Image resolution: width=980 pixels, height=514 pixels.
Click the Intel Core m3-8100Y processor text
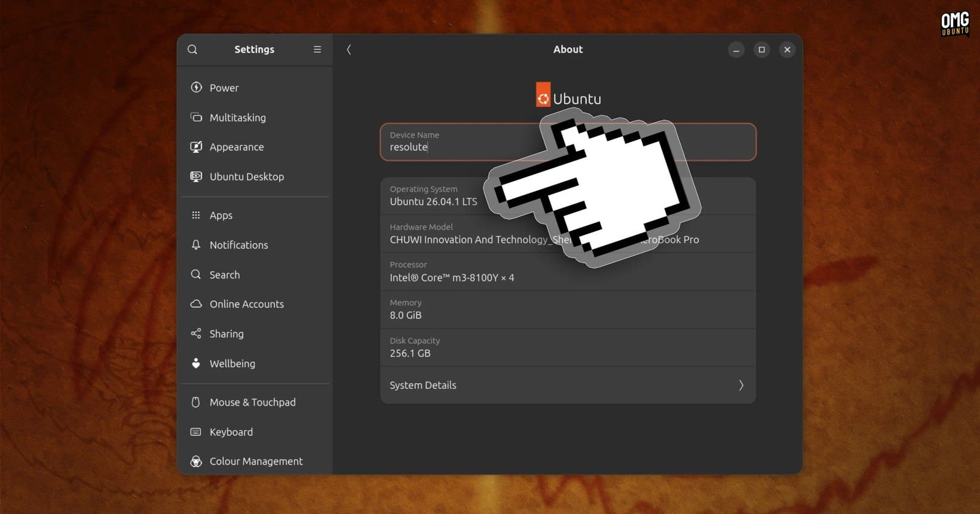coord(452,278)
